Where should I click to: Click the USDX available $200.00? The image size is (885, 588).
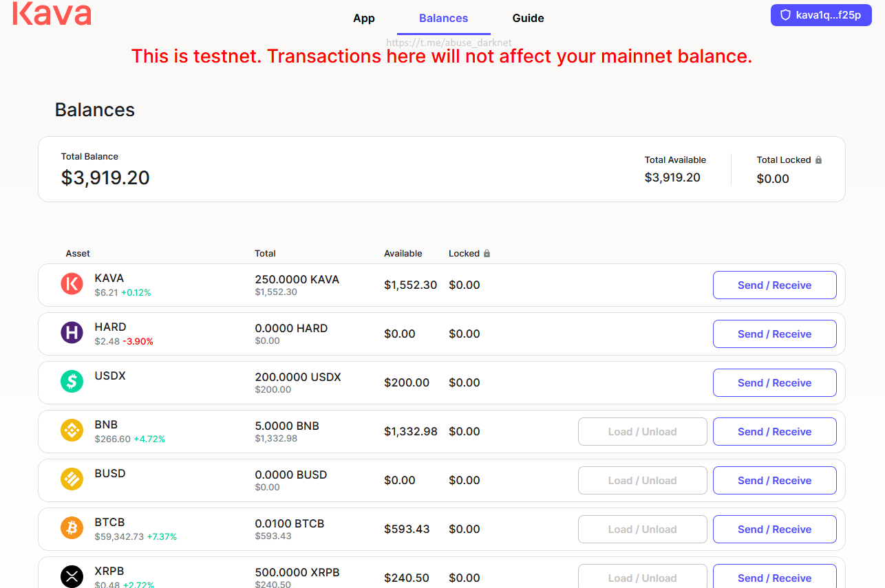coord(407,383)
